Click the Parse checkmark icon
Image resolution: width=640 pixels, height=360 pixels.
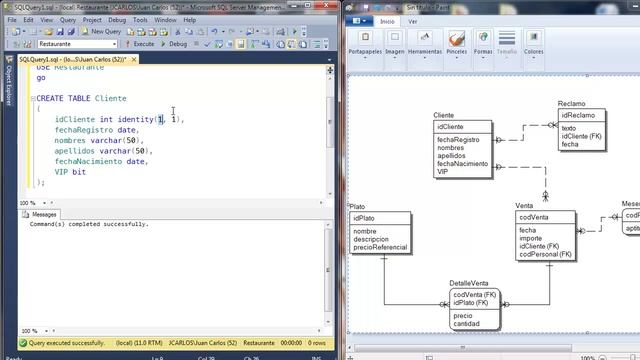click(207, 44)
